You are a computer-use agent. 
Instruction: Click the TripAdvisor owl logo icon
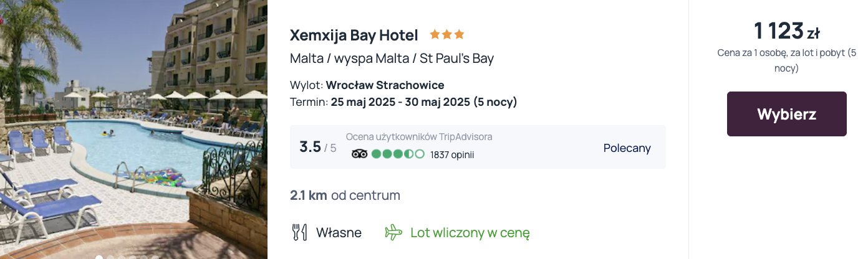click(x=360, y=154)
